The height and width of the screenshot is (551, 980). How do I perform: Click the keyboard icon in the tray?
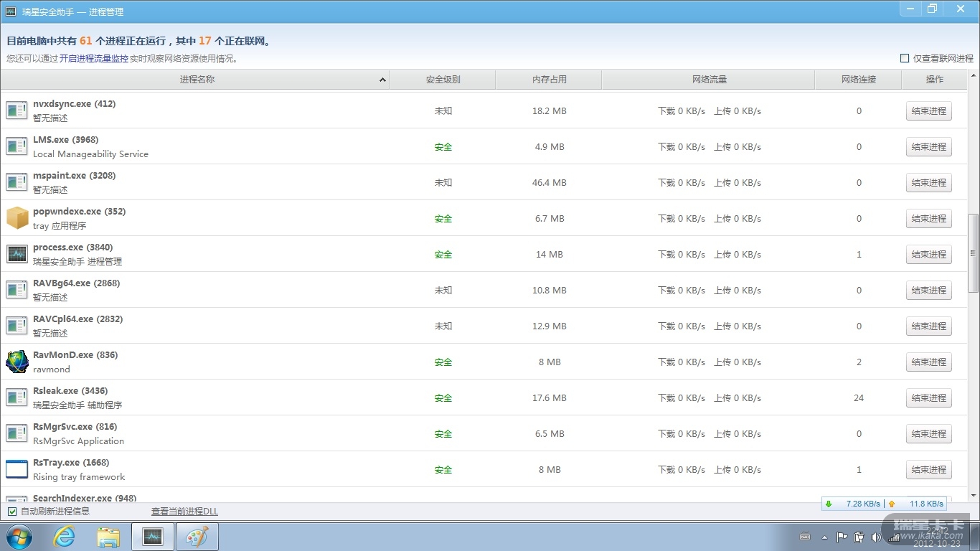pyautogui.click(x=805, y=537)
